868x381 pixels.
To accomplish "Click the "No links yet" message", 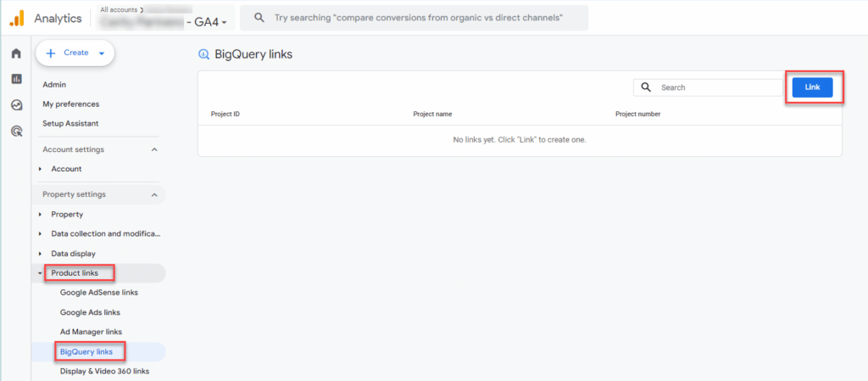I will coord(520,140).
